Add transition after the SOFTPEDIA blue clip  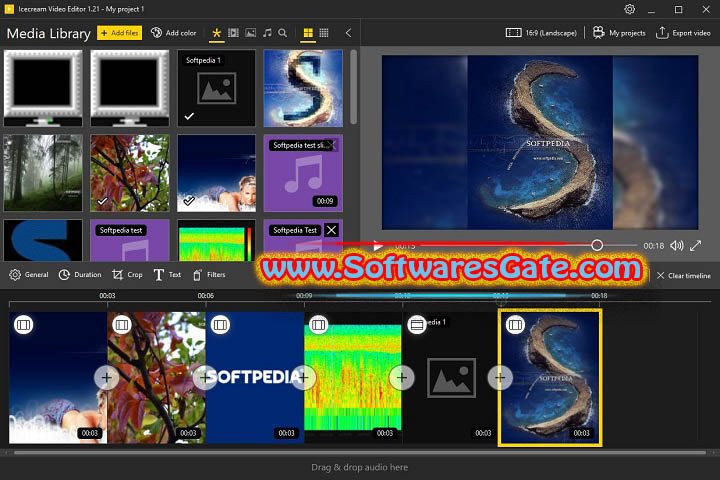(304, 378)
